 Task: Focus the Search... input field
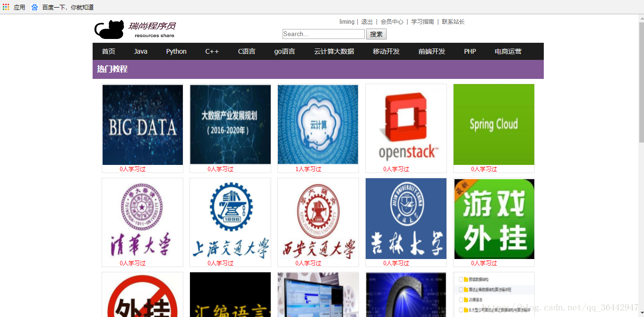point(323,34)
